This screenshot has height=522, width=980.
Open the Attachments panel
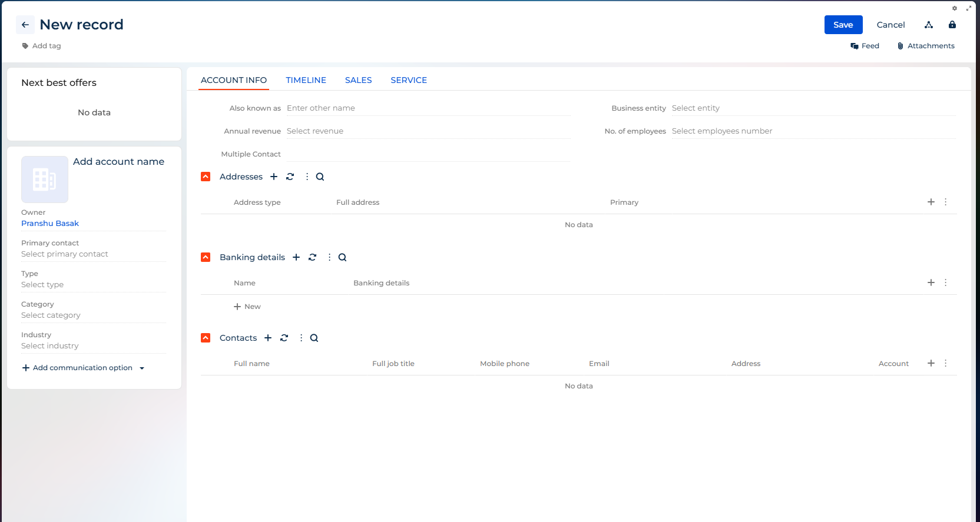pos(926,46)
